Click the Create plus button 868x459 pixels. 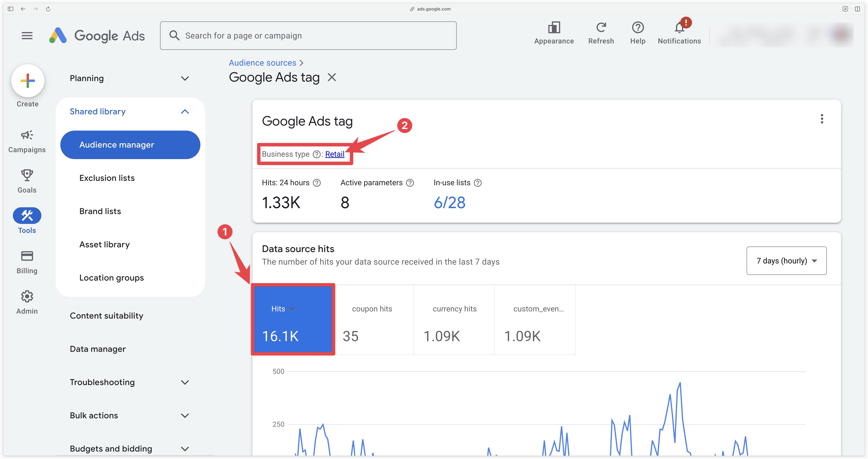coord(28,81)
